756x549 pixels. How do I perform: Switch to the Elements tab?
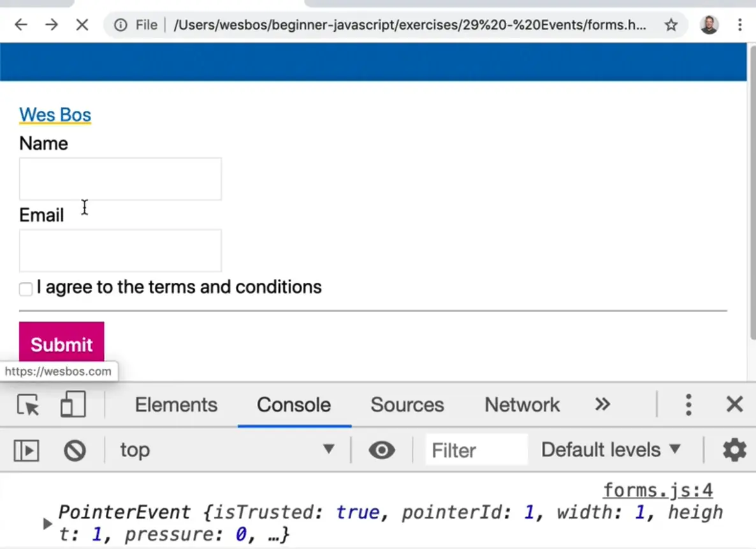tap(176, 405)
